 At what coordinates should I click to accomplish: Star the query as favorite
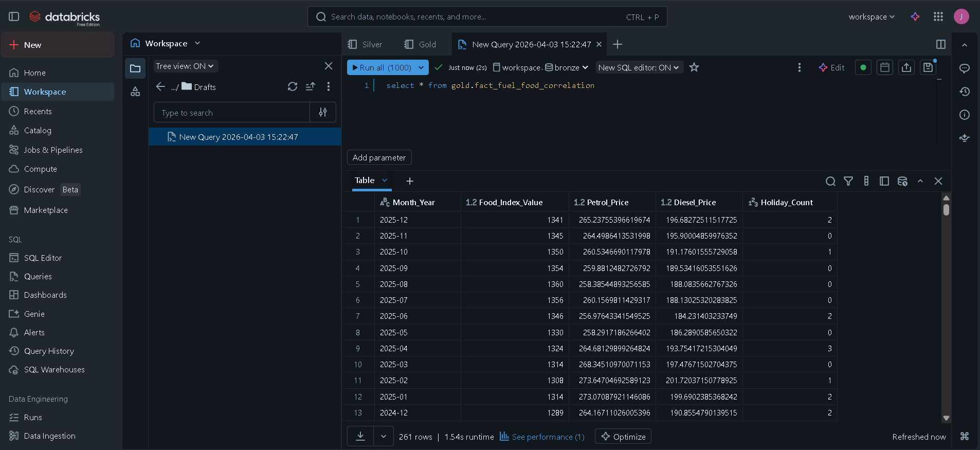pos(694,67)
